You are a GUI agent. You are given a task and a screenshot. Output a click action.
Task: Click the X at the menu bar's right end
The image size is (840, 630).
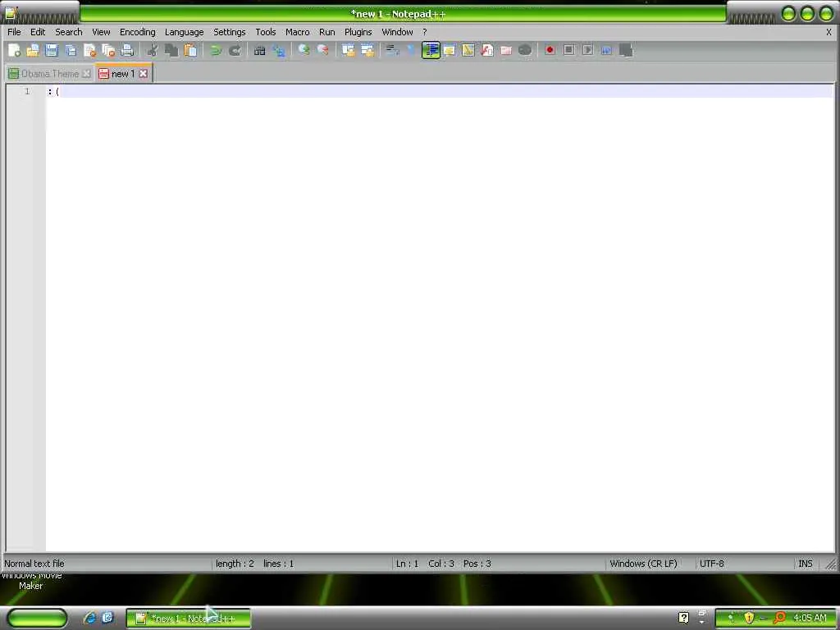(829, 32)
